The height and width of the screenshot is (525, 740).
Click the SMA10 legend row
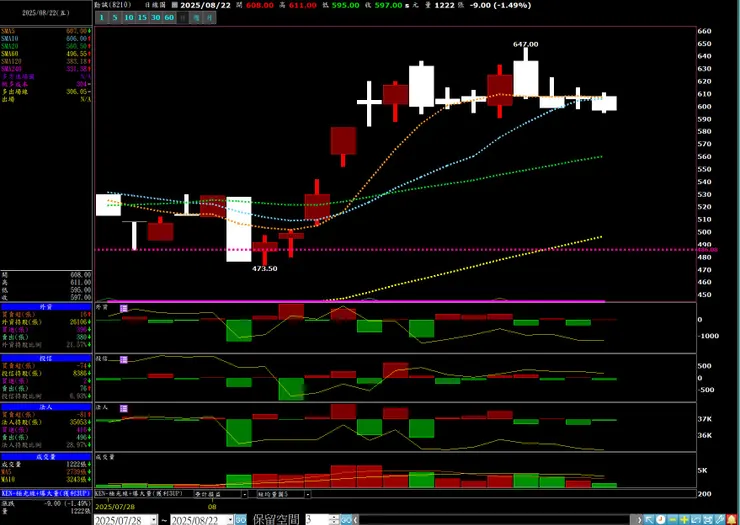pyautogui.click(x=46, y=38)
